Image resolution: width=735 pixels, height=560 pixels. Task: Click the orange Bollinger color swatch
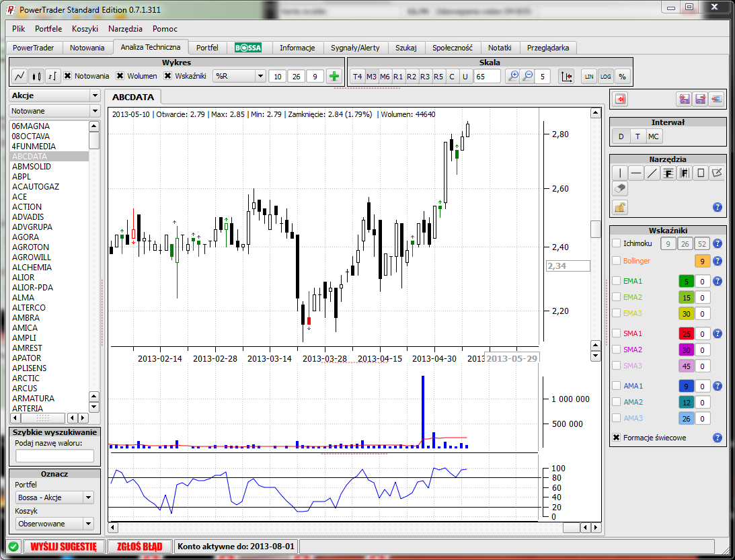click(702, 262)
